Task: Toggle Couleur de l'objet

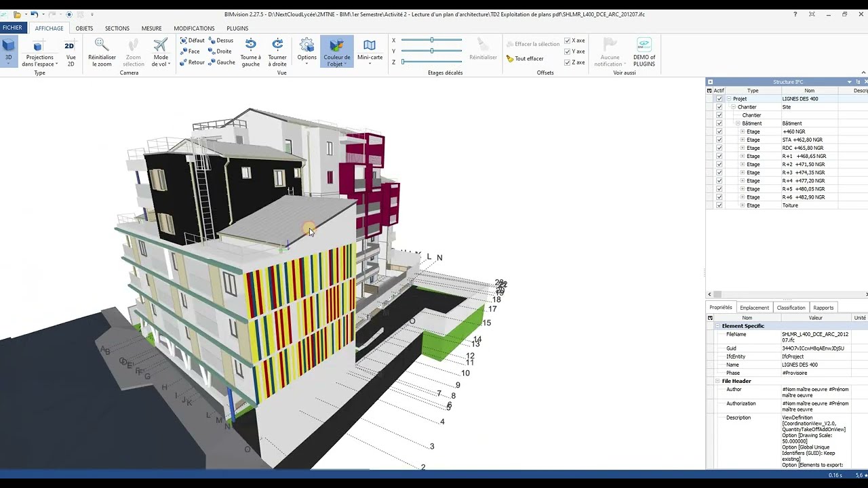Action: 336,52
